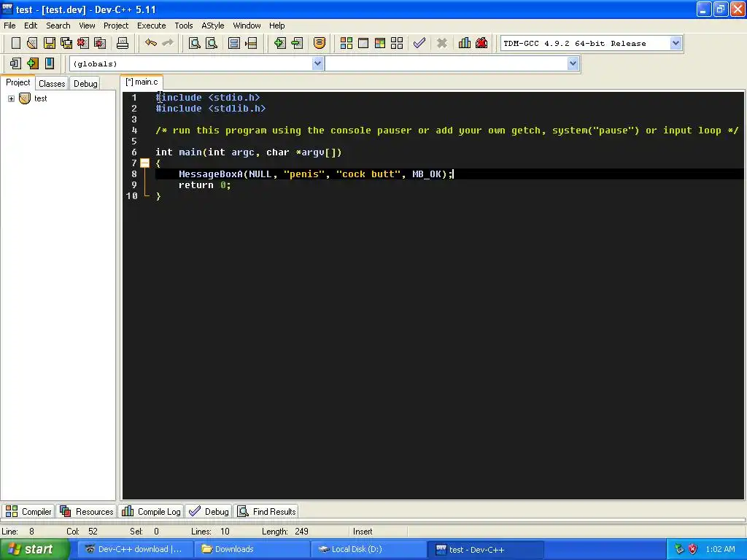Viewport: 747px width, 560px height.
Task: Click the Redo arrow icon
Action: [168, 43]
